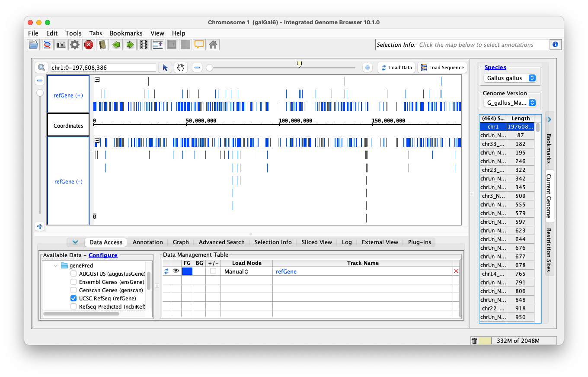Click the refGene FG blue color swatch
Image resolution: width=588 pixels, height=377 pixels.
187,271
